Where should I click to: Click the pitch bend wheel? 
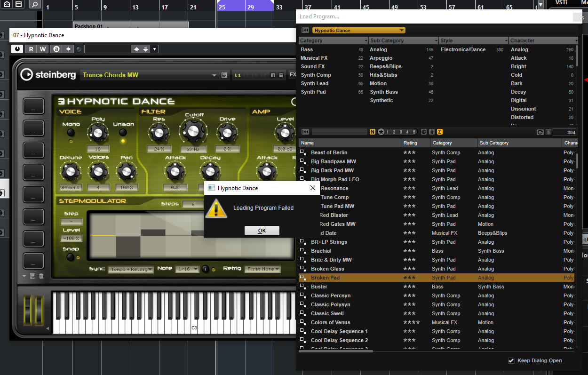tap(27, 310)
